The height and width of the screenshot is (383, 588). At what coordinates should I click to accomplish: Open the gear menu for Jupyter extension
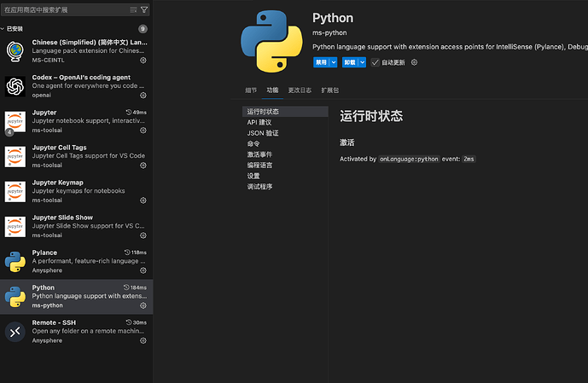coord(143,130)
